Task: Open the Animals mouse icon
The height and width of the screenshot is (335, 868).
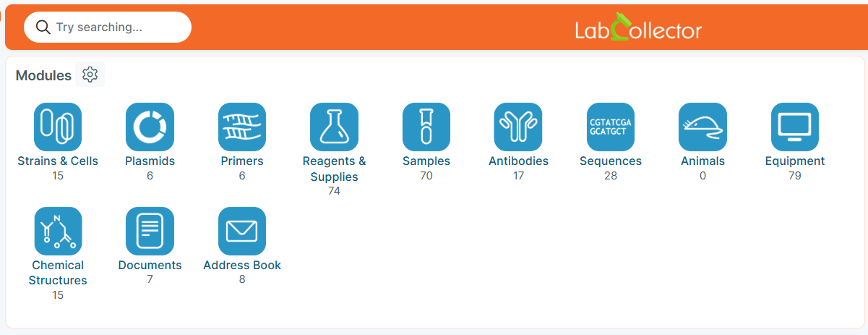Action: (702, 127)
